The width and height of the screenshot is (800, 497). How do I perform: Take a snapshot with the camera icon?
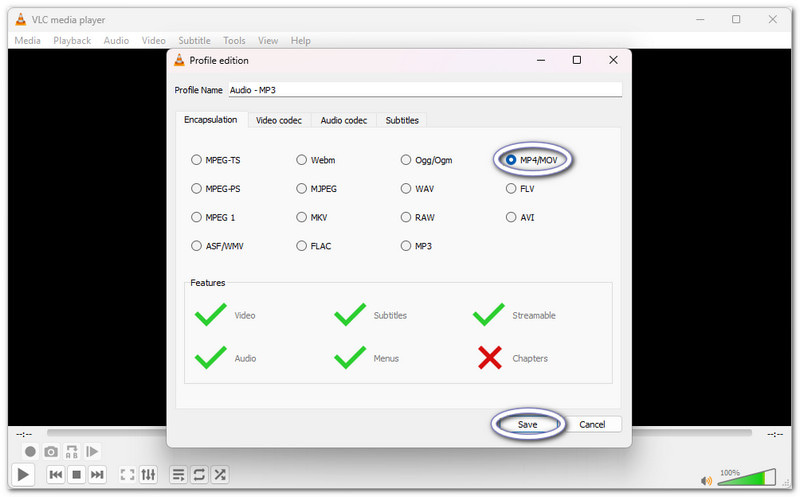click(x=51, y=452)
